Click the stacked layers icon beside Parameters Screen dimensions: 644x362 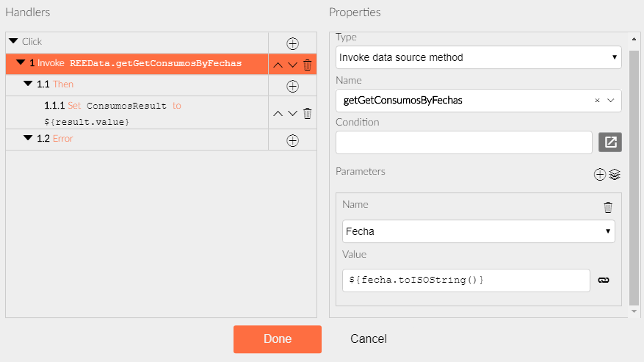click(x=615, y=174)
